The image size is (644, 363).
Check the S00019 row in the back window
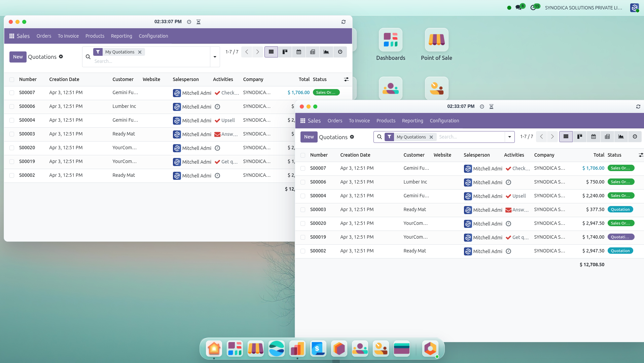[x=12, y=162]
